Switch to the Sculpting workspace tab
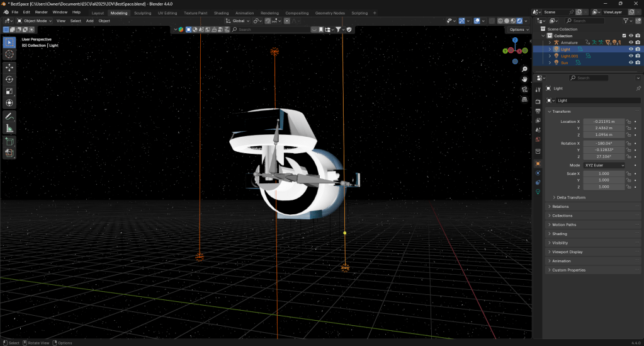The height and width of the screenshot is (346, 644). click(x=143, y=13)
